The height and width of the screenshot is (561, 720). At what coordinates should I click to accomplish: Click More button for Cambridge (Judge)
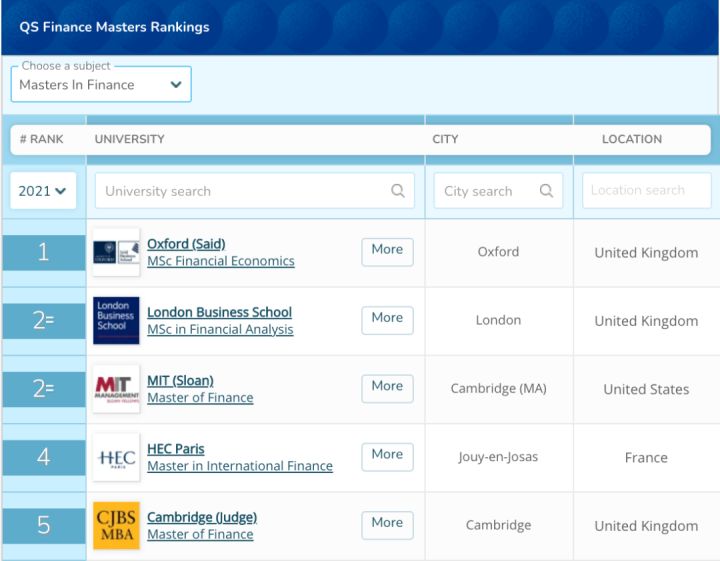[x=387, y=526]
